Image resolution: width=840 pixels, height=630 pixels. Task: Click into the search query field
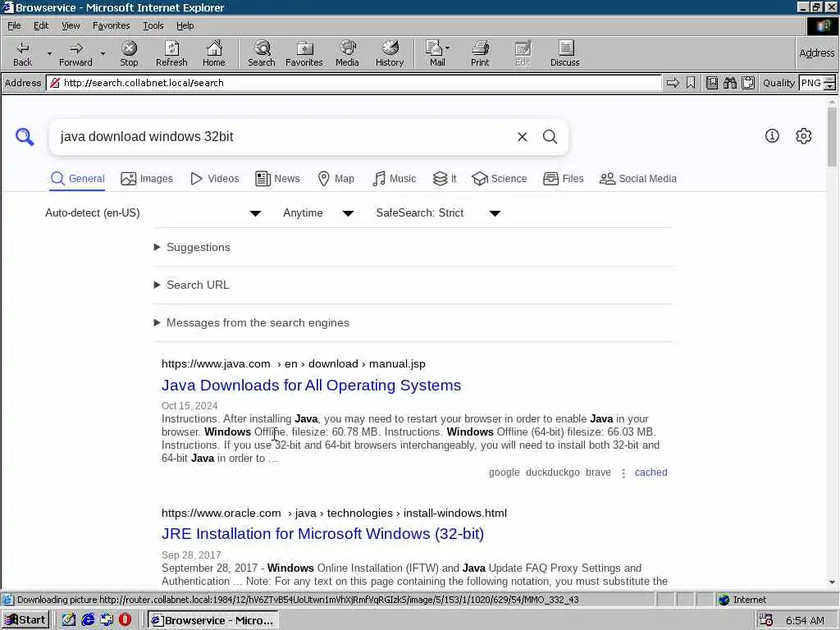point(284,137)
